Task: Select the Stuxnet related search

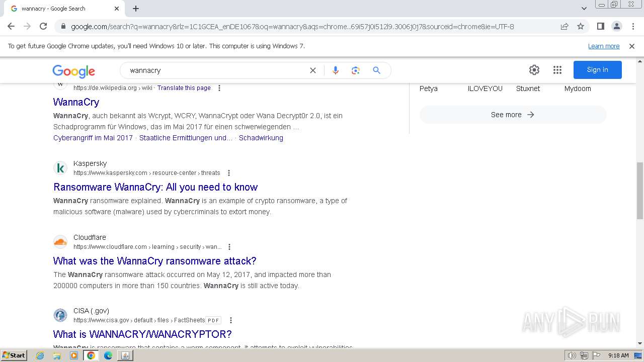Action: coord(528,88)
